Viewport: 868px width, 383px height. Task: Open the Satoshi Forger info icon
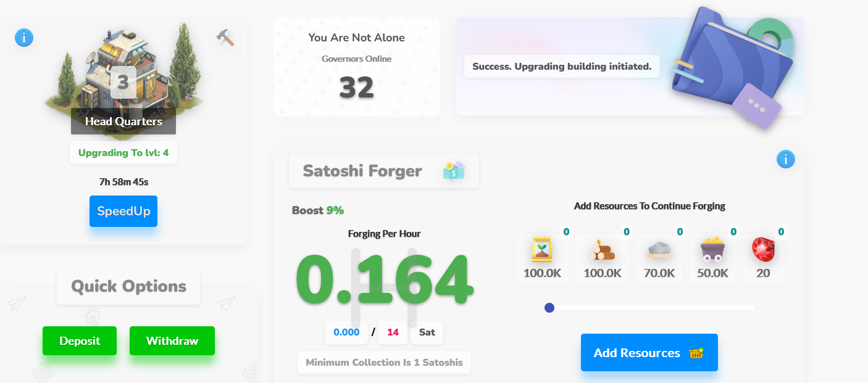[786, 160]
